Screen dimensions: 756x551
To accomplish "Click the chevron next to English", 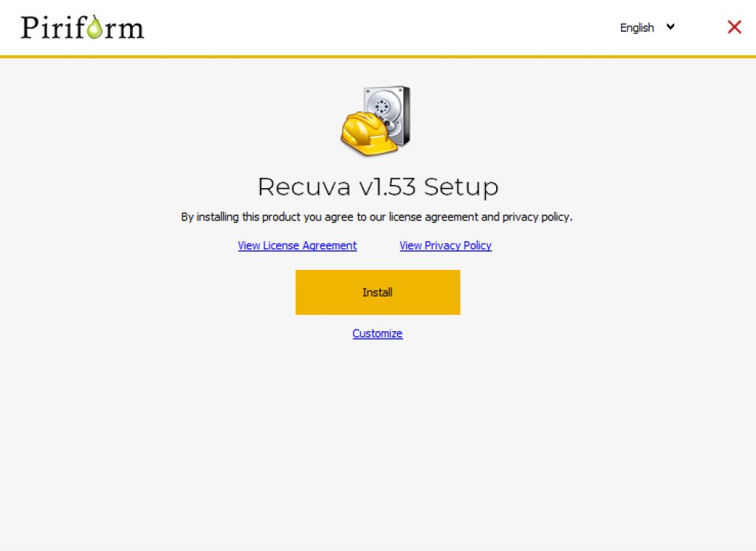I will coord(671,27).
